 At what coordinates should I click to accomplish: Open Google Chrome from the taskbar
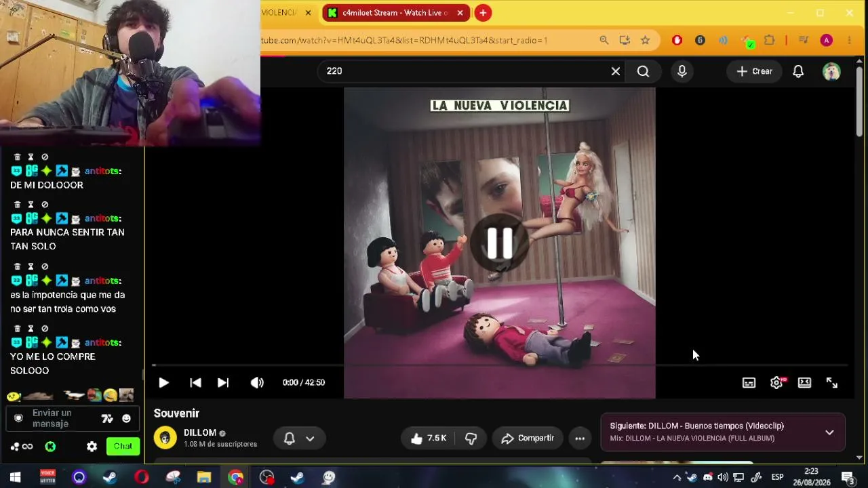pos(235,477)
